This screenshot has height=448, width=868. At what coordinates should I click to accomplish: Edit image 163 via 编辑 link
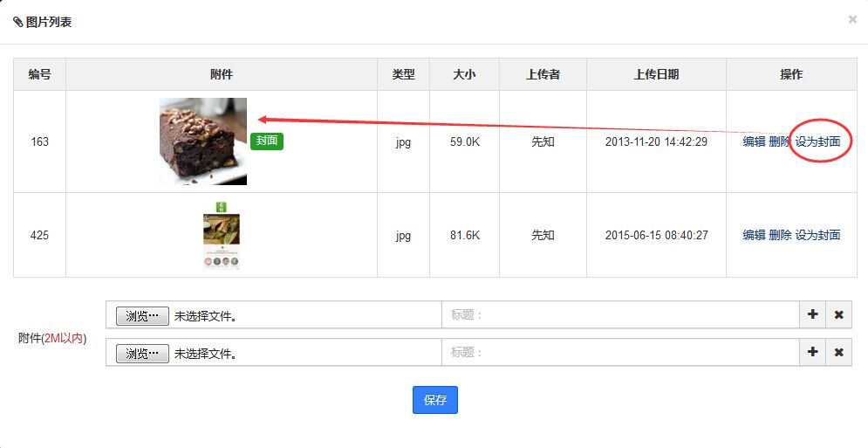[754, 141]
